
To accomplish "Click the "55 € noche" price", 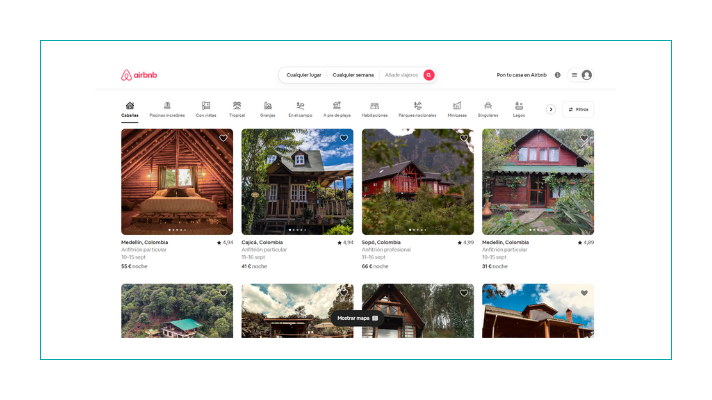I will point(134,267).
